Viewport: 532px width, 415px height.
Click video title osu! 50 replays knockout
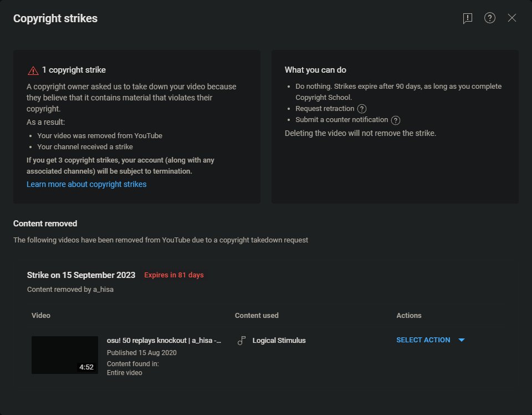point(164,340)
